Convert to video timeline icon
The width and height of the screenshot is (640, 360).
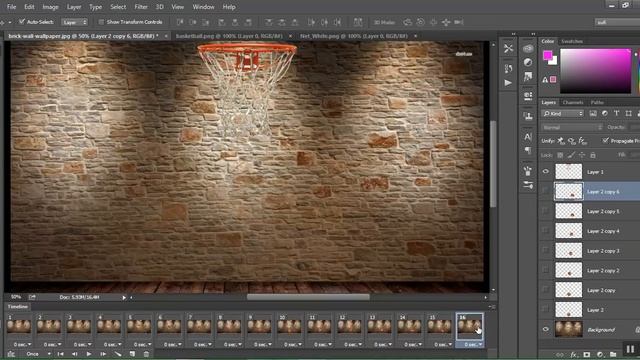tap(11, 354)
